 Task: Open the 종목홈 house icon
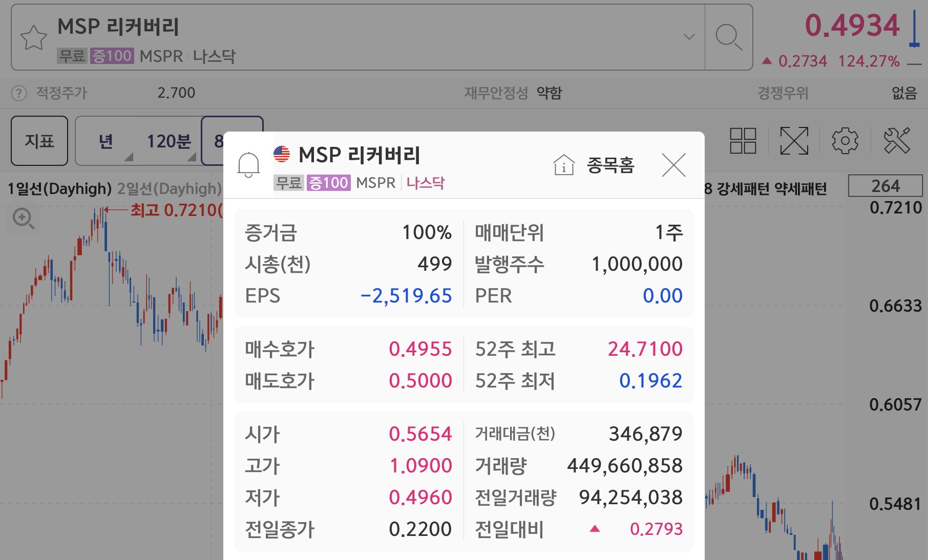[x=564, y=165]
